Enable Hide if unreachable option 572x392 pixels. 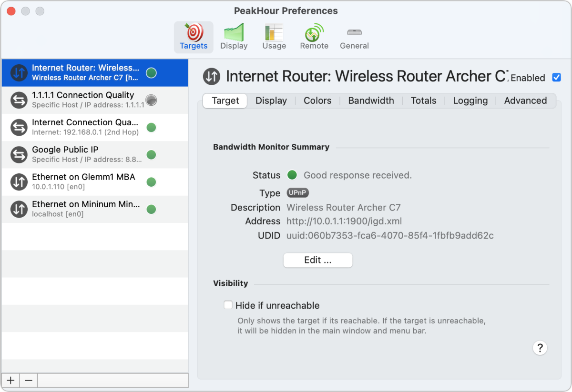coord(228,305)
